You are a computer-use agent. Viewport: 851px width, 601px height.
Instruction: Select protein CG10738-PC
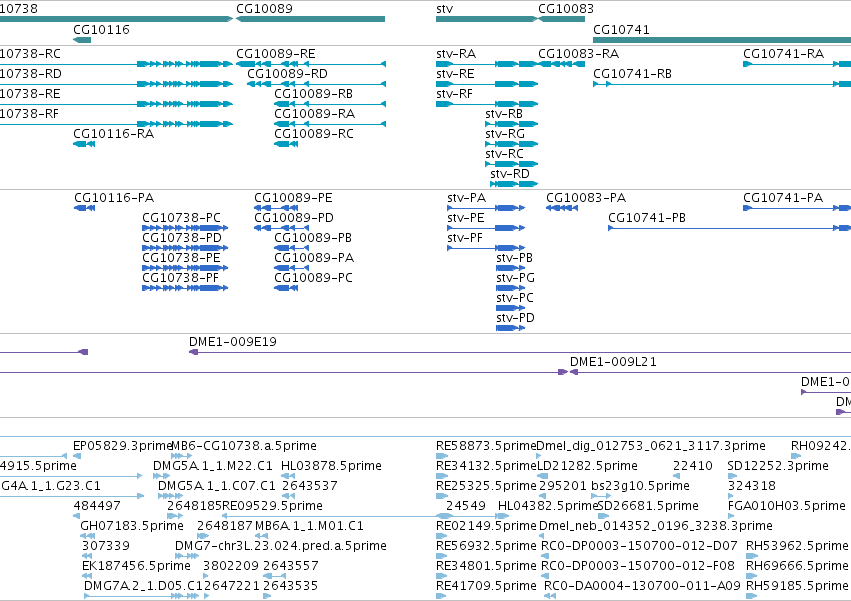[x=185, y=228]
